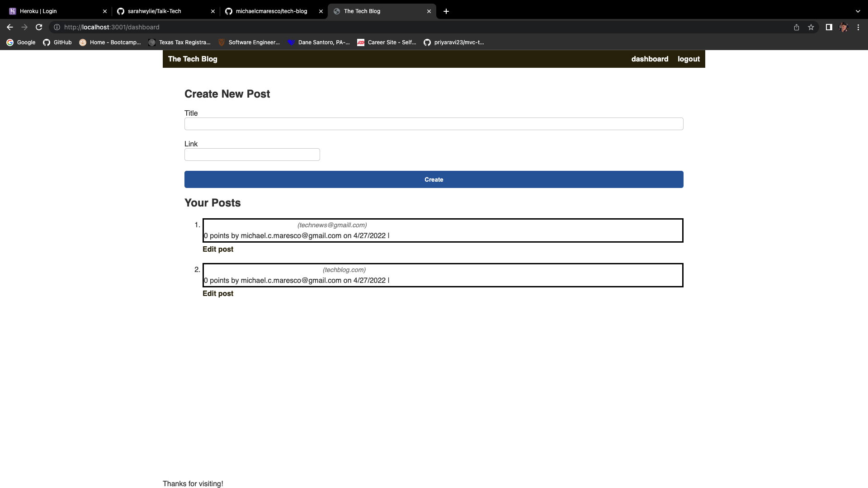The height and width of the screenshot is (488, 868).
Task: View site information icon in address bar
Action: pos(57,27)
